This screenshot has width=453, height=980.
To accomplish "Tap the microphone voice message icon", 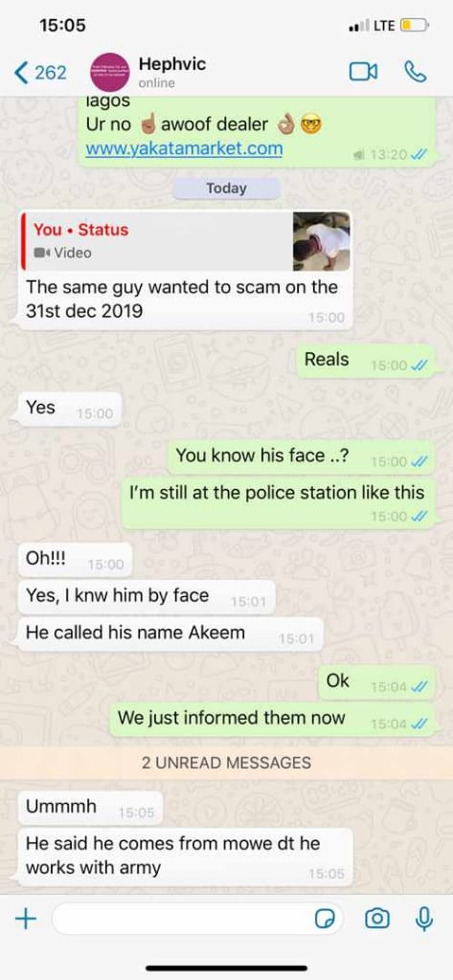I will coord(424,918).
